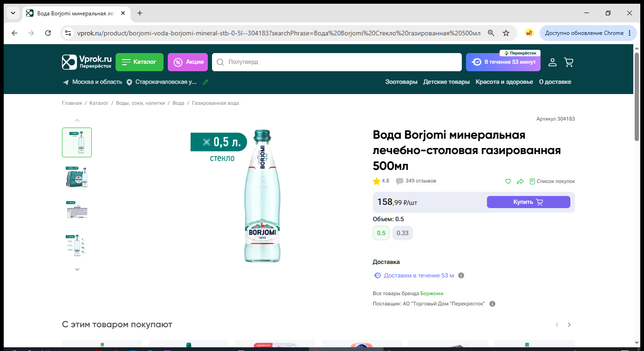Select the bottle pack thumbnail

(x=77, y=177)
